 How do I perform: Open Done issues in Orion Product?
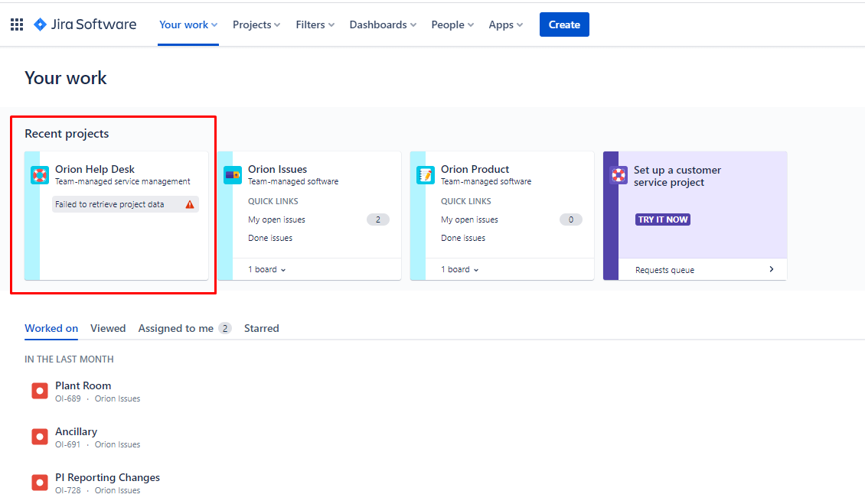[463, 238]
